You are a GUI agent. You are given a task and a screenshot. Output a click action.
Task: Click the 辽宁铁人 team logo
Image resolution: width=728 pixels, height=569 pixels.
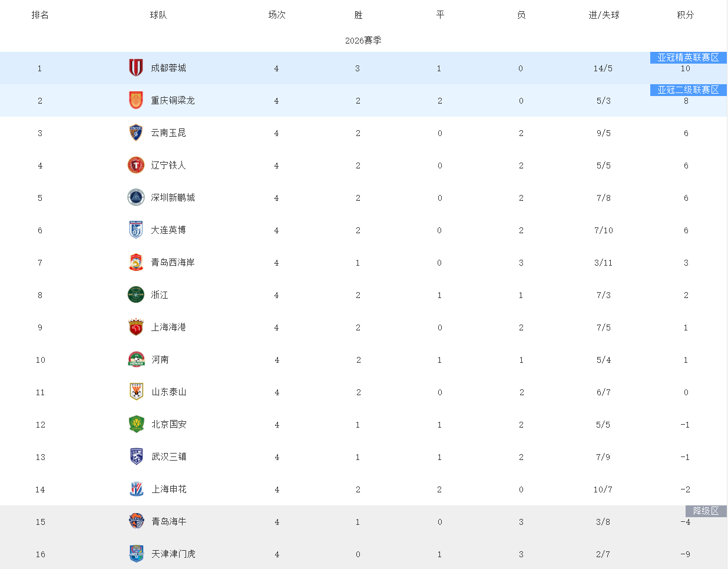136,166
